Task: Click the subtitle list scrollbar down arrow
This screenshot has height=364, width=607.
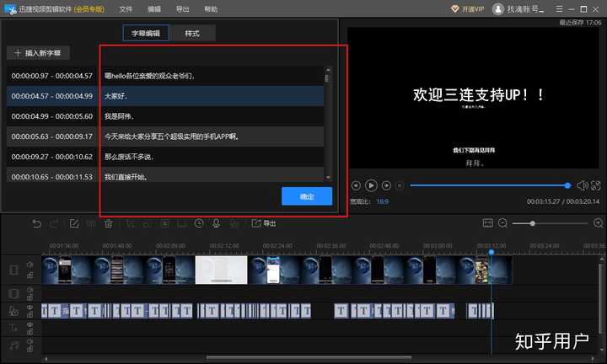Action: [328, 178]
